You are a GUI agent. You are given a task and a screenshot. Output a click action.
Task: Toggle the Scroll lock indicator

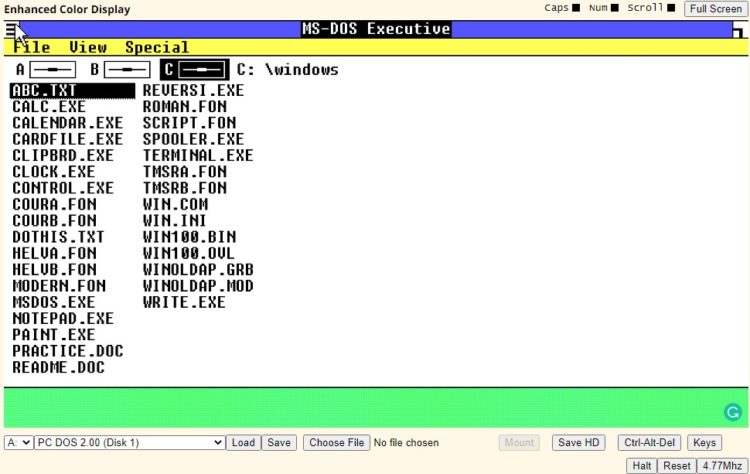point(671,8)
